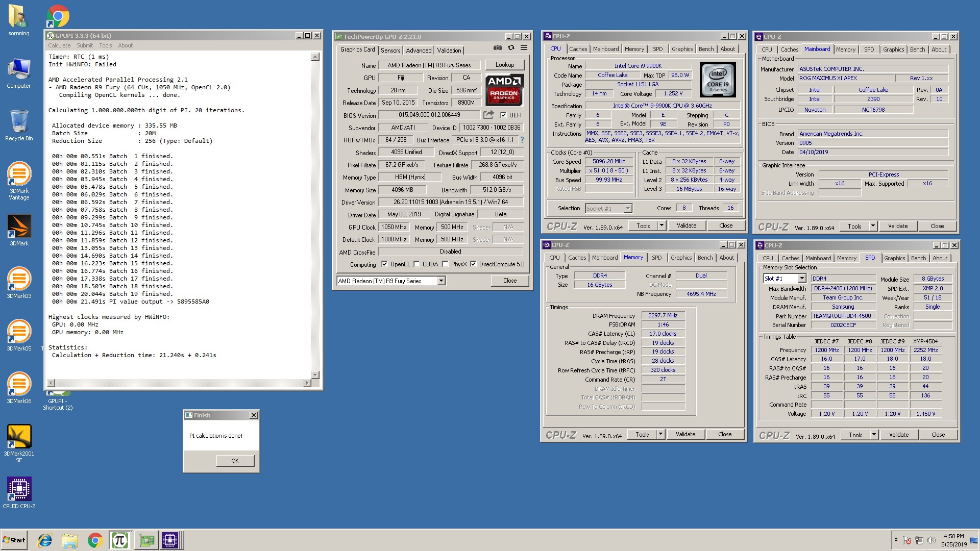
Task: Toggle the OpenCL computing checkbox
Action: click(384, 264)
